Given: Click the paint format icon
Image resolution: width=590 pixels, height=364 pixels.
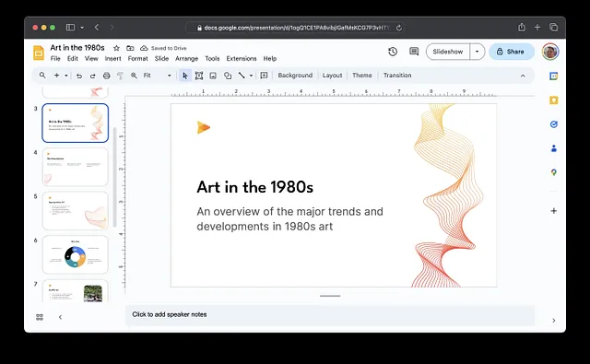Looking at the screenshot, I should (120, 76).
